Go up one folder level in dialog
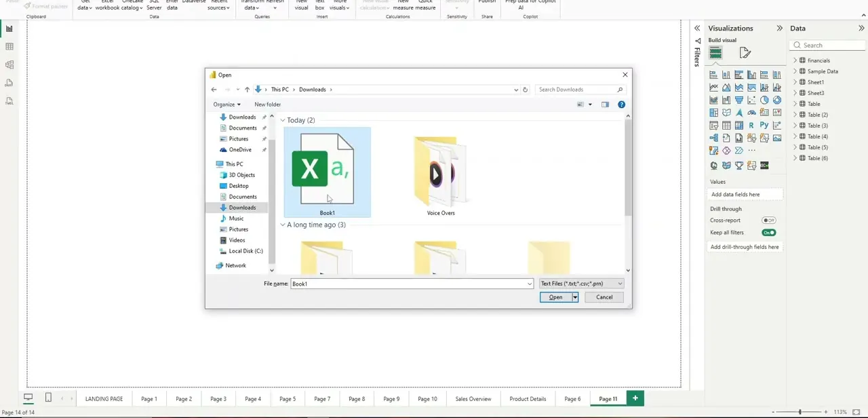 (x=247, y=90)
